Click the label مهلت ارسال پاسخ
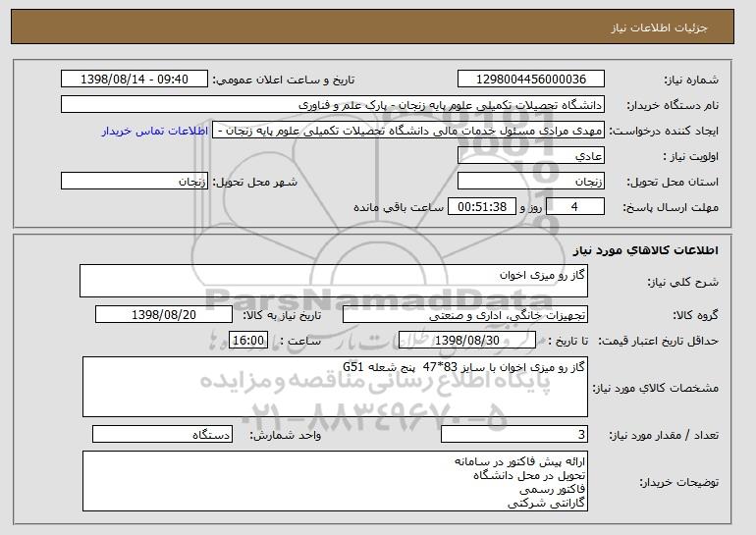The image size is (756, 535). tap(671, 208)
